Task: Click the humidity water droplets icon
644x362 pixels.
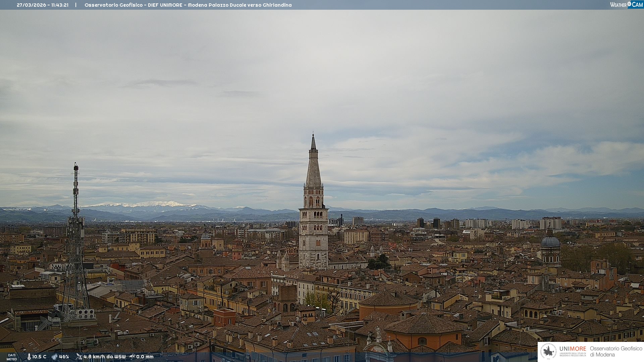Action: point(54,357)
